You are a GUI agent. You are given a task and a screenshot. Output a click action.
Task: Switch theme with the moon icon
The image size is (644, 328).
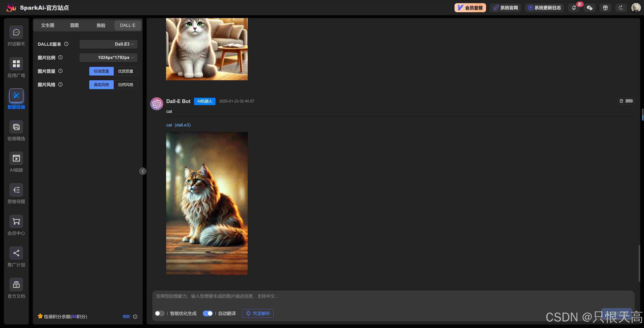pyautogui.click(x=621, y=8)
